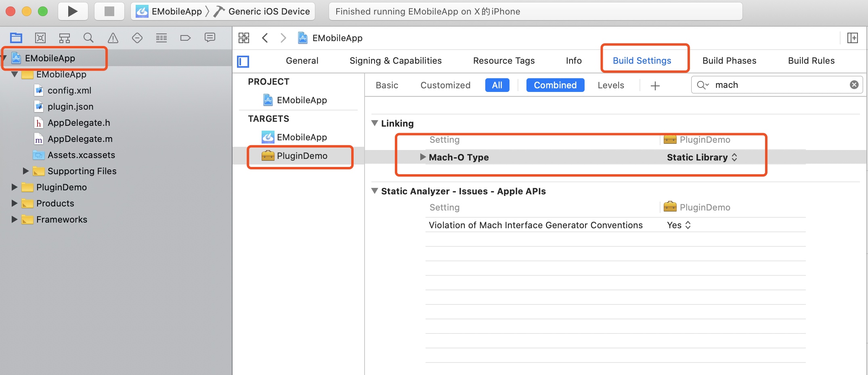The height and width of the screenshot is (375, 868).
Task: Click the Linking section PluginDemo column header
Action: click(697, 140)
